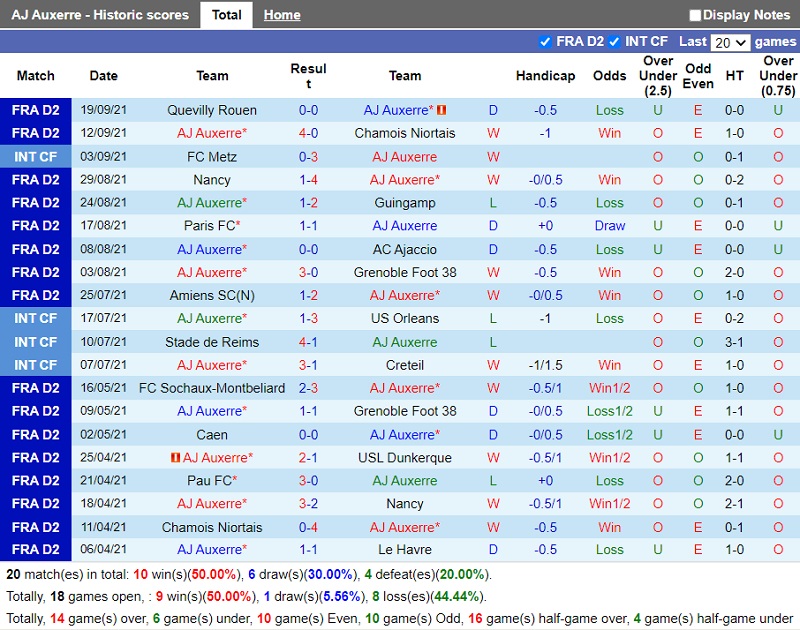Open FC Sochaux-Montbeliard team page
Image resolution: width=800 pixels, height=630 pixels.
pos(212,388)
